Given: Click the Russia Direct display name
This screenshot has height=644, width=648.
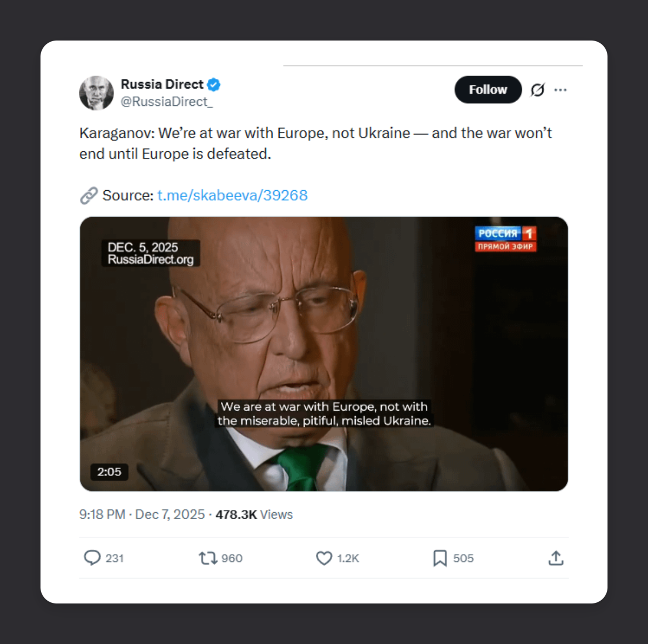Looking at the screenshot, I should (x=162, y=84).
